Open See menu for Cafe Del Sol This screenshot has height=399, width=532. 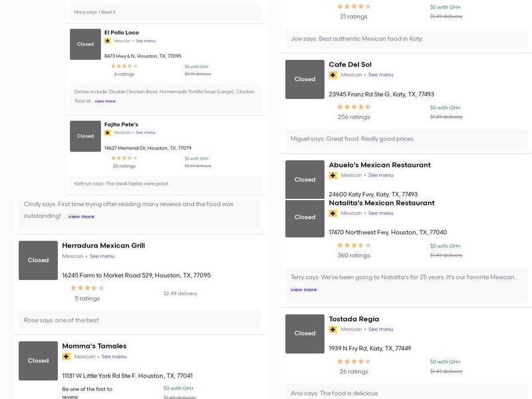[x=380, y=75]
